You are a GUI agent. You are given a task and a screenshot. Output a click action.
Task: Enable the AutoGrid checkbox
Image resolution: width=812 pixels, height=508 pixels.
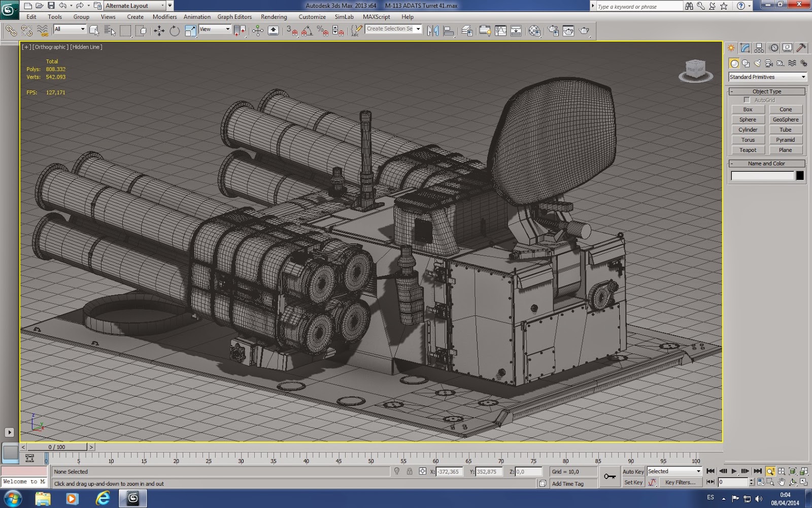[747, 100]
